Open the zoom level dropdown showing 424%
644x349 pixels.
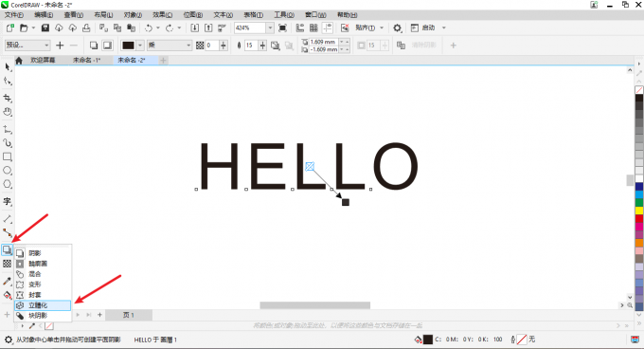[x=270, y=28]
